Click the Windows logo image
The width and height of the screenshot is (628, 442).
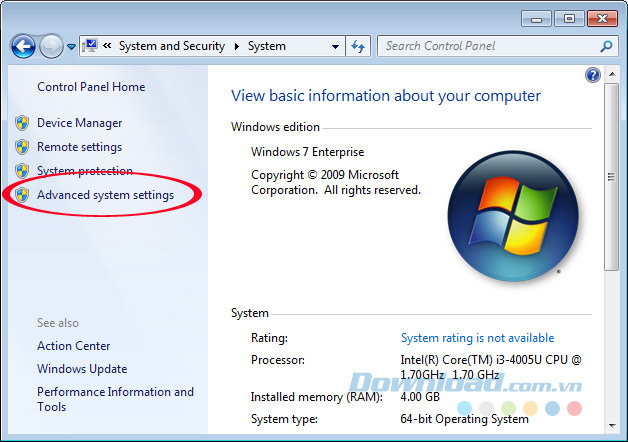point(513,216)
